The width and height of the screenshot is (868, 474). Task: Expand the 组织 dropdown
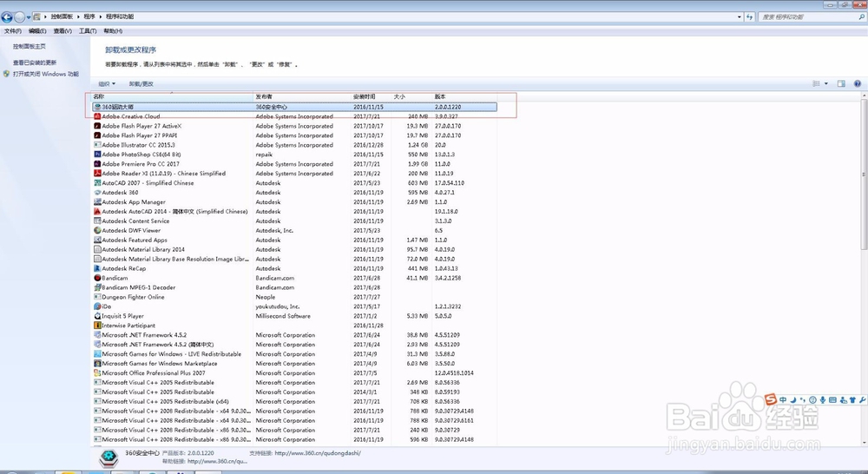tap(107, 84)
